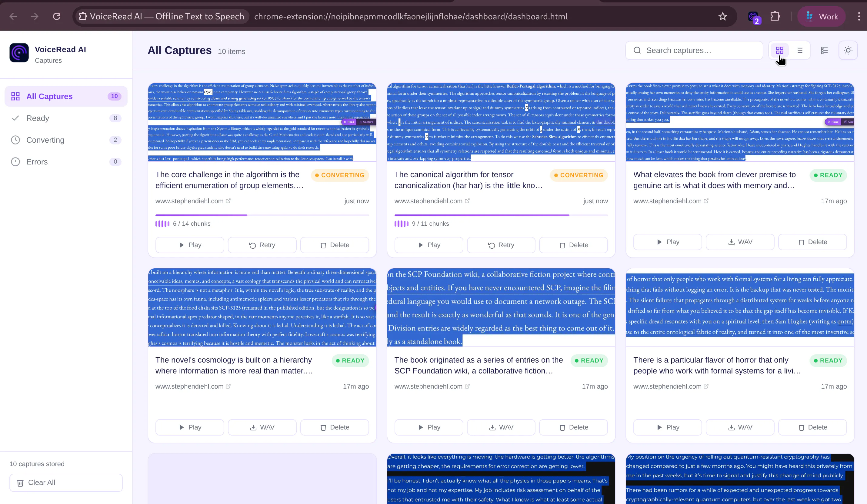Download WAV for the 'novel's cosmology' capture
Screen dimensions: 867x504
262,427
